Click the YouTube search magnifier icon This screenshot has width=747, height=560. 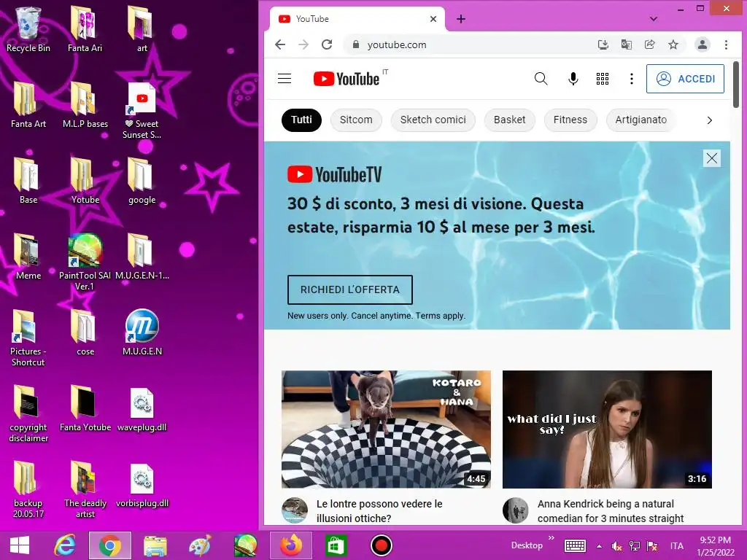541,79
